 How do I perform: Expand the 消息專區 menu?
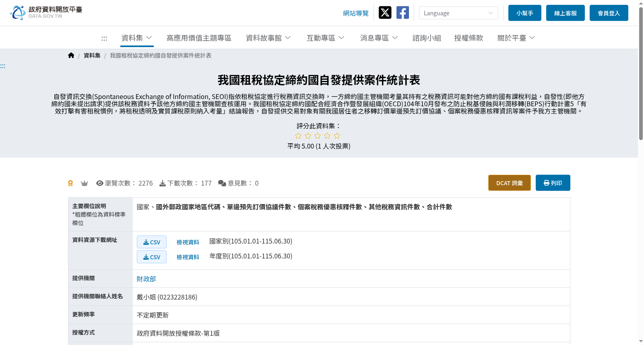point(379,38)
